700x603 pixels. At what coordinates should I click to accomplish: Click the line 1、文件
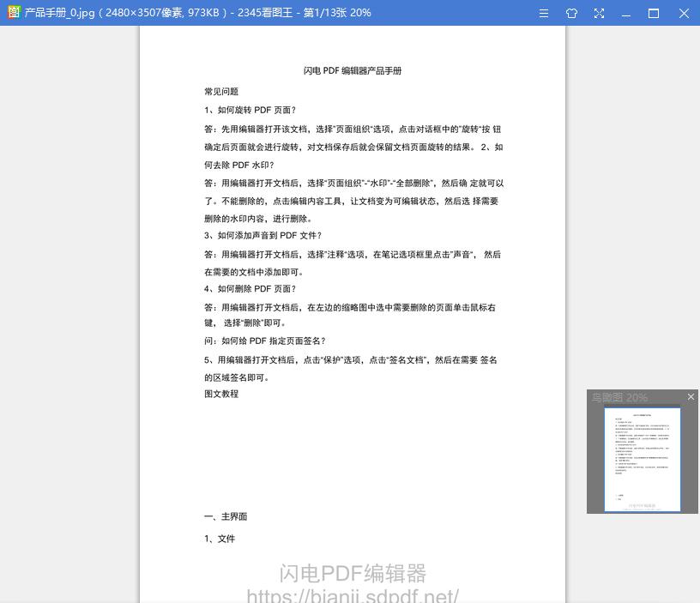pos(220,539)
